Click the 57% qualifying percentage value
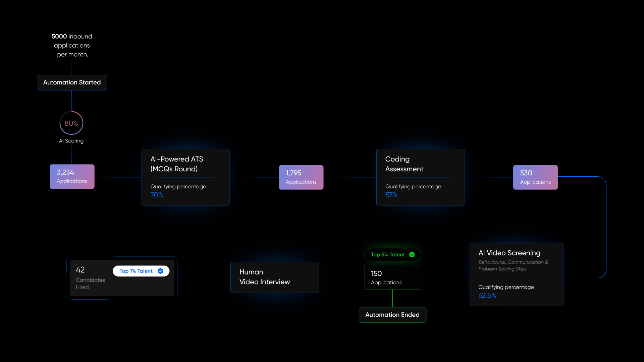644x362 pixels. click(391, 195)
